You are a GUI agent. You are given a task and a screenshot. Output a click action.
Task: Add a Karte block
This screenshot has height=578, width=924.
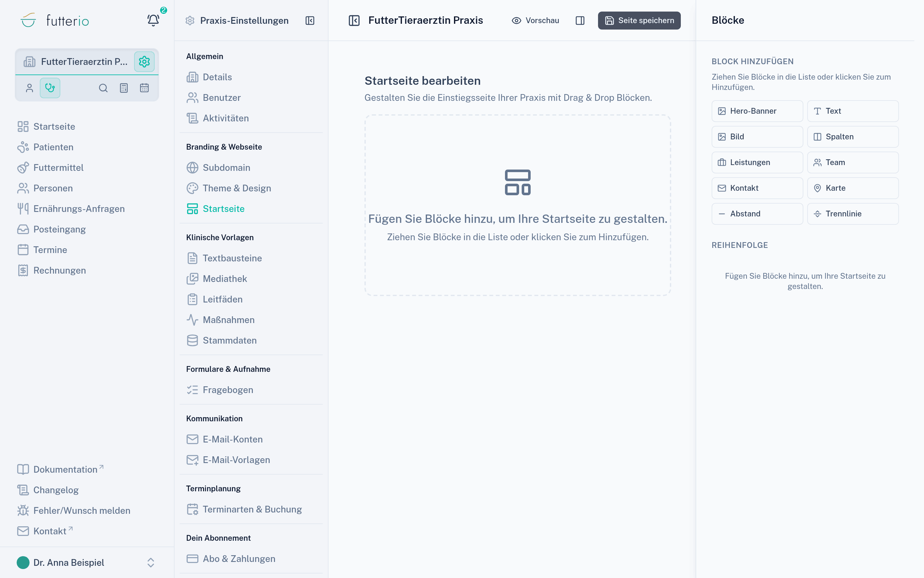[852, 188]
